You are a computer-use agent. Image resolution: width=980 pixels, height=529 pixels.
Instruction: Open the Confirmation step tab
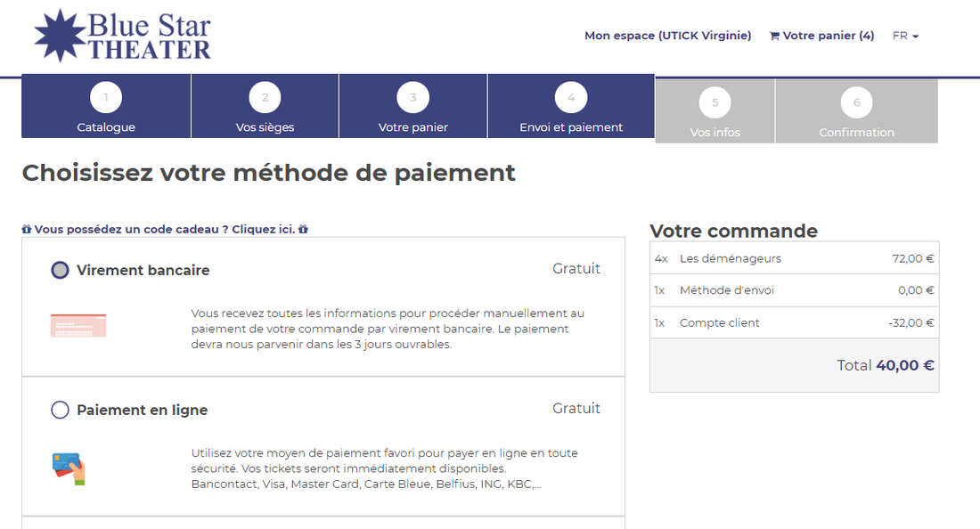[856, 111]
